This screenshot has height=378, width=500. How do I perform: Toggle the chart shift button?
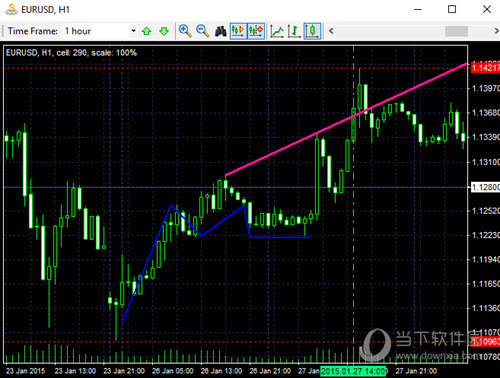coord(256,31)
